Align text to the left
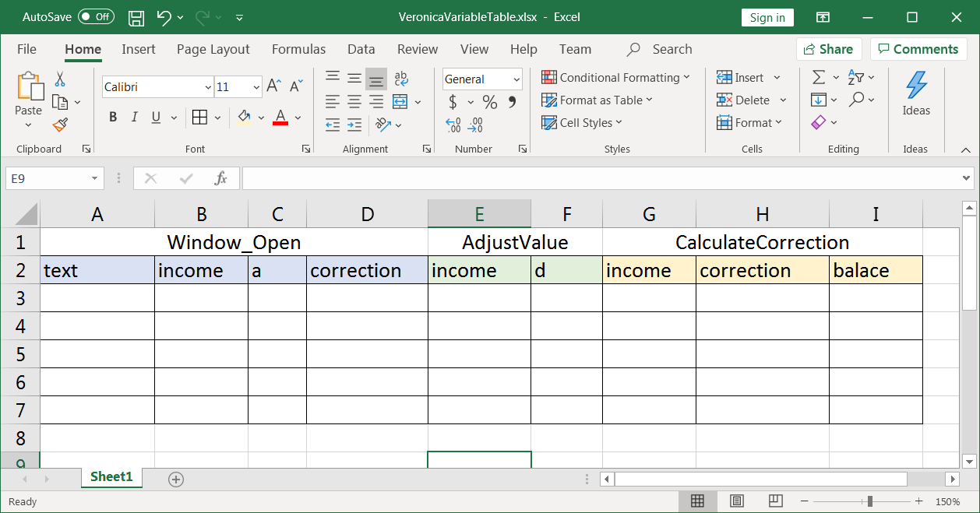This screenshot has width=980, height=513. click(x=333, y=101)
